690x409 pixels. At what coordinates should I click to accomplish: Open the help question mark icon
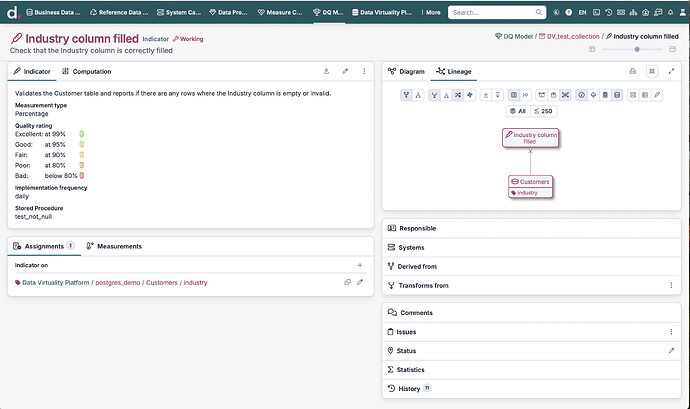(569, 12)
